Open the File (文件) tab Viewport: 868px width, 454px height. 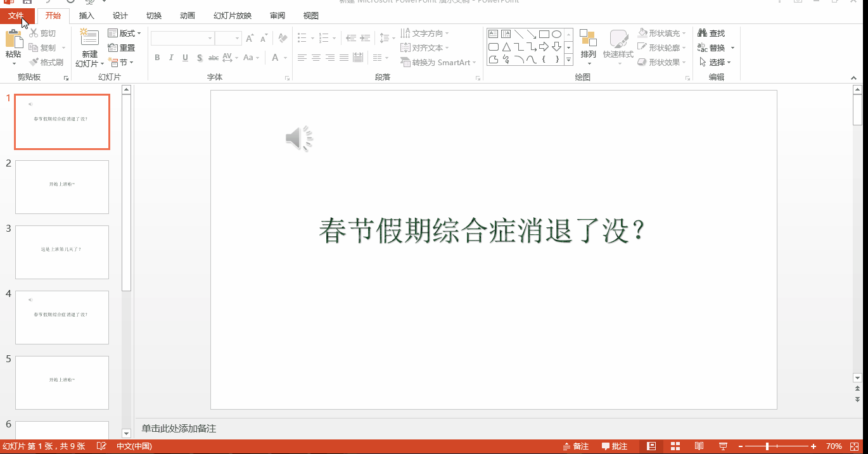(x=16, y=16)
